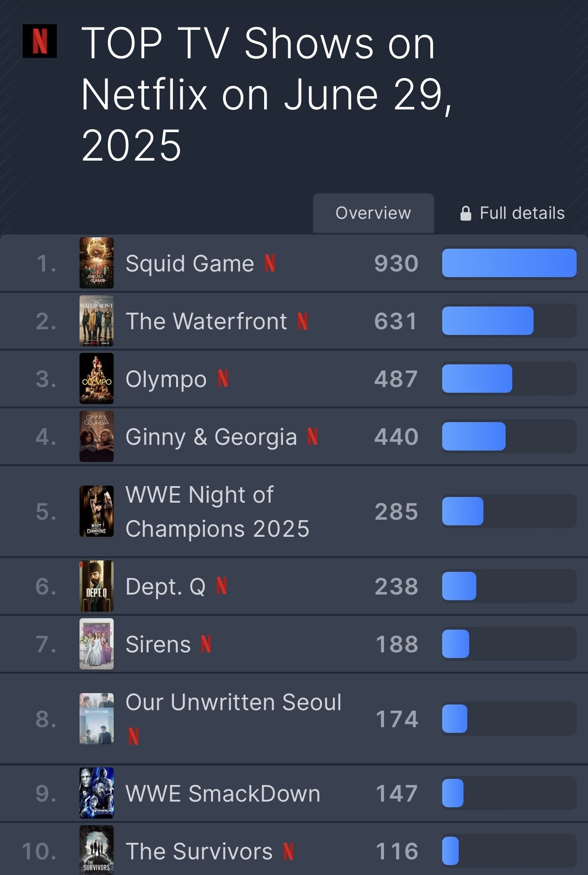Click the Netflix N badge next to Dept. Q
Screen dimensions: 588x875
(x=222, y=586)
